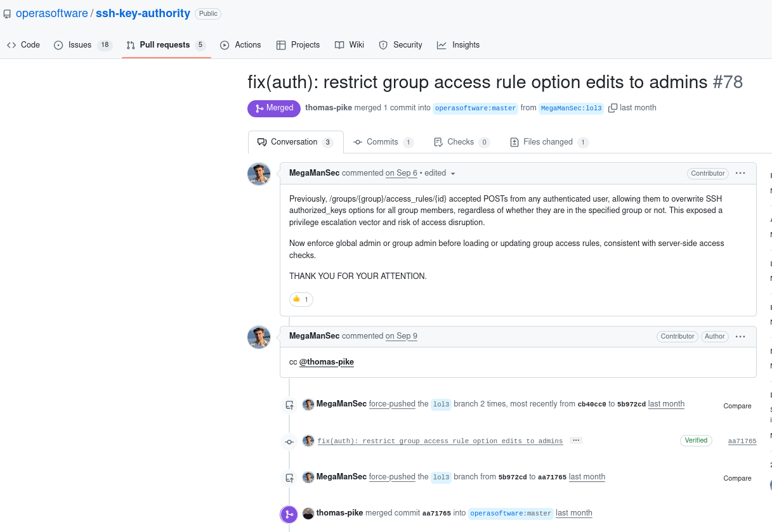772x532 pixels.
Task: Click Compare on the first force-push event
Action: (x=737, y=406)
